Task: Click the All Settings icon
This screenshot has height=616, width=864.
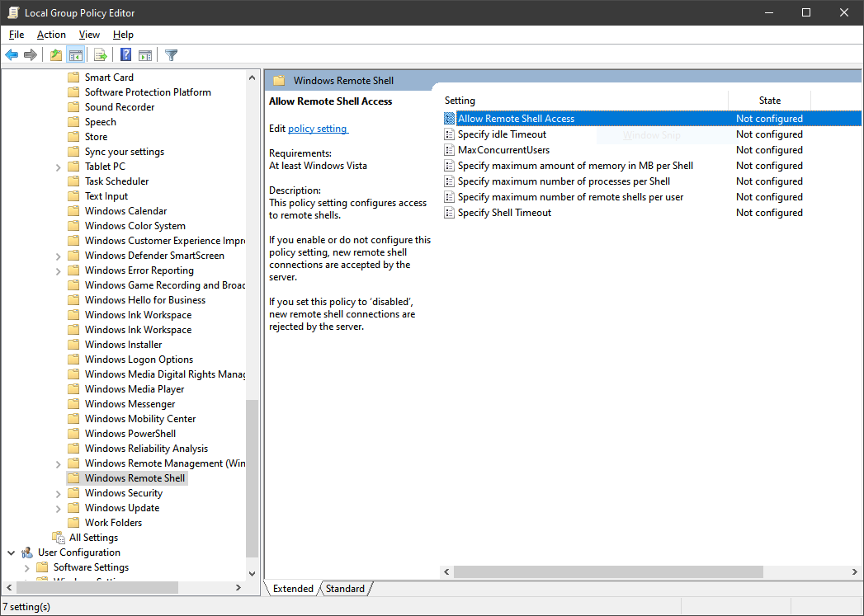Action: [x=60, y=537]
